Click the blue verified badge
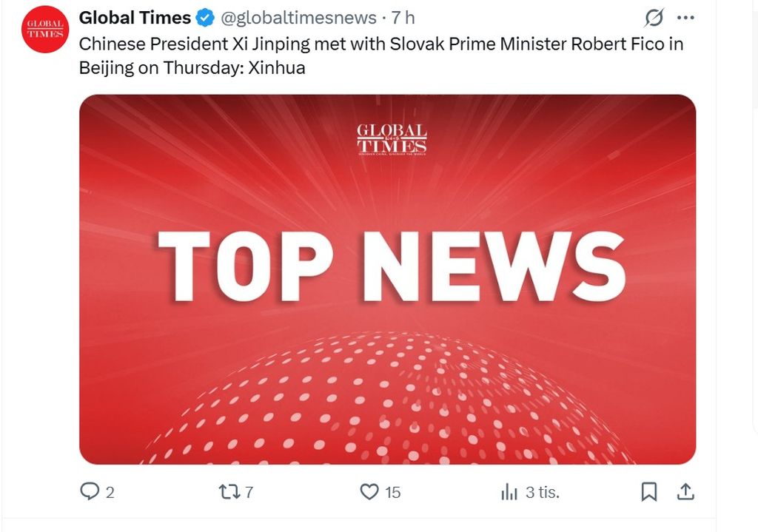This screenshot has width=758, height=532. click(204, 18)
